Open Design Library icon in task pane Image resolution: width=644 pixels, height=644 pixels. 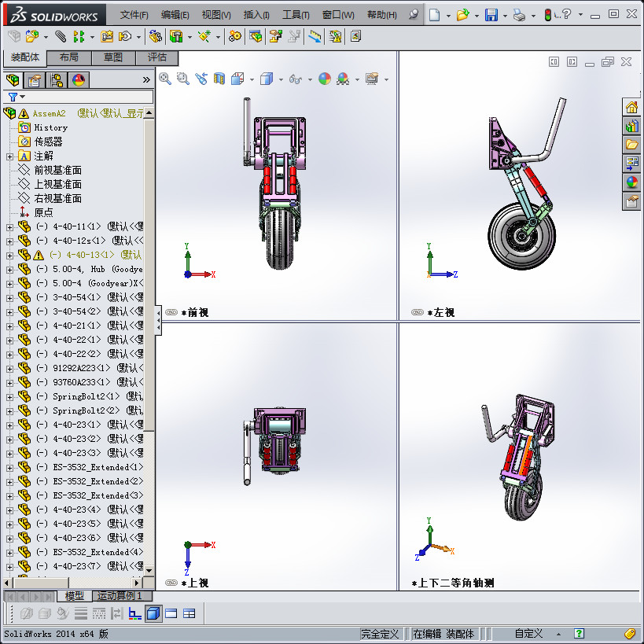(631, 126)
